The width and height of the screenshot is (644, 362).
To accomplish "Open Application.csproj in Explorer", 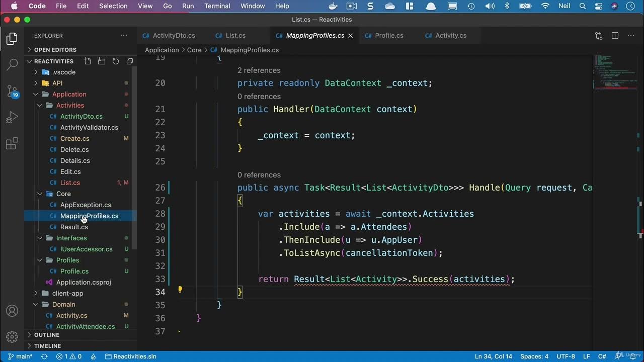I will pos(84,282).
